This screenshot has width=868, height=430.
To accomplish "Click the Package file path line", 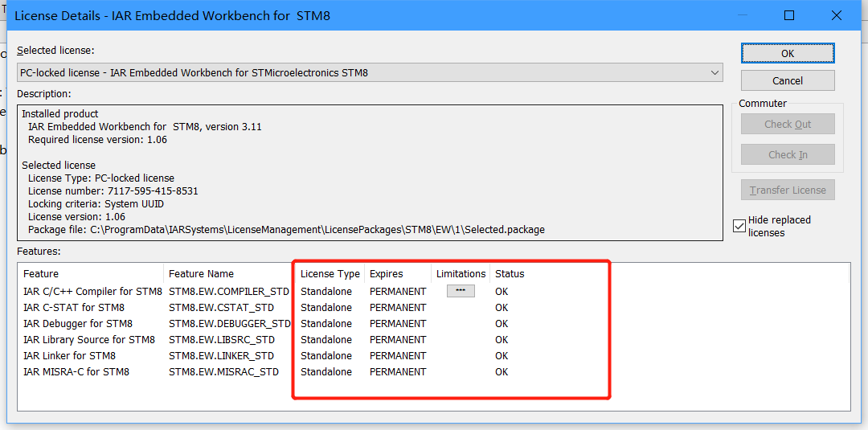I will pyautogui.click(x=286, y=230).
